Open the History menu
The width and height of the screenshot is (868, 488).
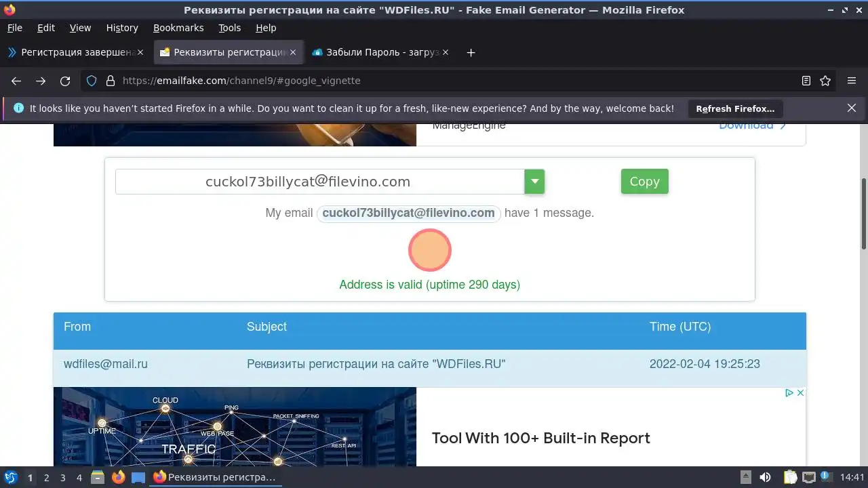122,28
